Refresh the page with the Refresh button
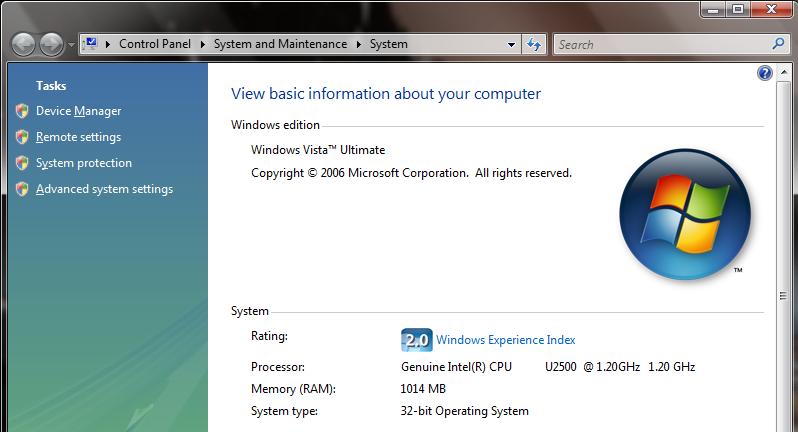The height and width of the screenshot is (432, 798). pyautogui.click(x=533, y=45)
